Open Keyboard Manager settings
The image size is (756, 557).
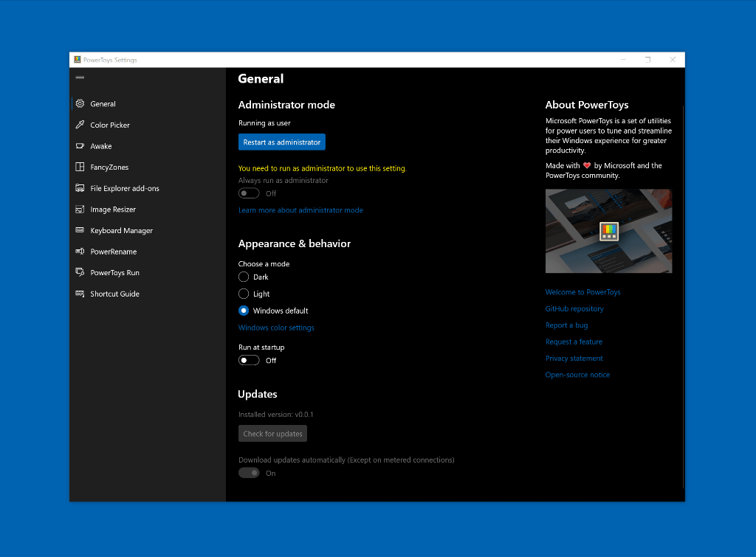148,230
